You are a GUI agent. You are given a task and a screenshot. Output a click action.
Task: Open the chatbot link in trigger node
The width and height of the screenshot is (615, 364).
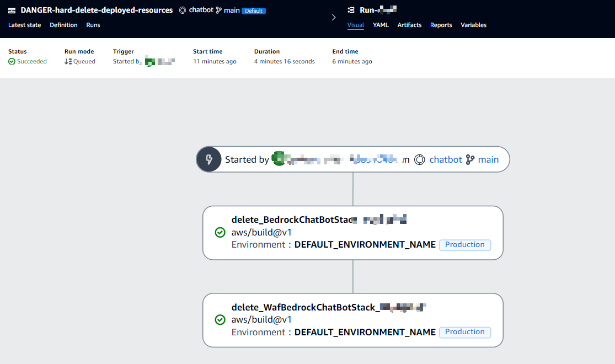tap(446, 159)
